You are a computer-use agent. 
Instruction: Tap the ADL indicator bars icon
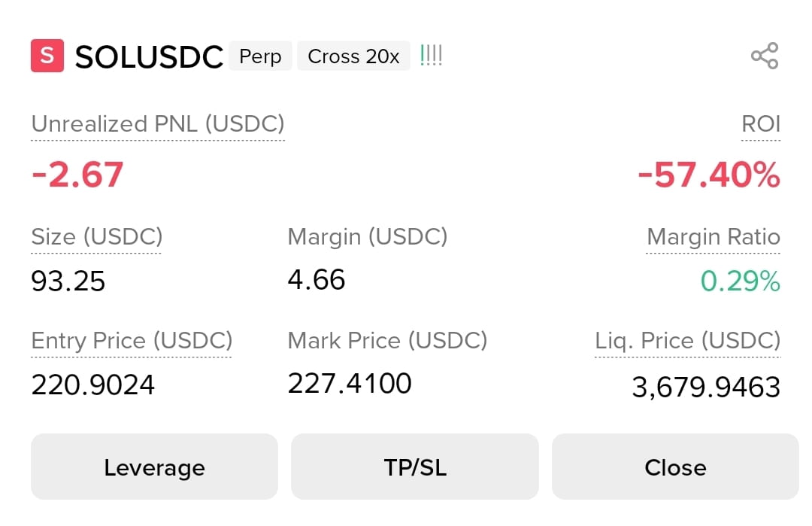click(x=431, y=56)
